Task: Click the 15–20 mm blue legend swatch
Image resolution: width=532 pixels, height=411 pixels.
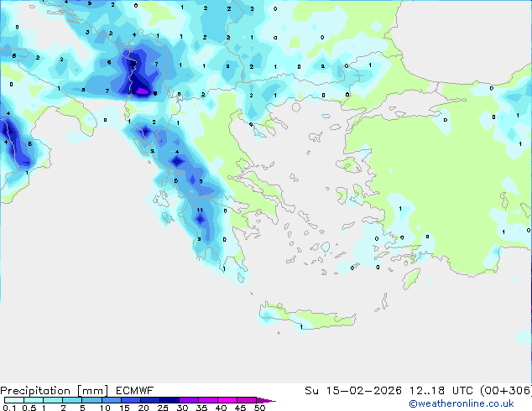Action: [x=130, y=400]
